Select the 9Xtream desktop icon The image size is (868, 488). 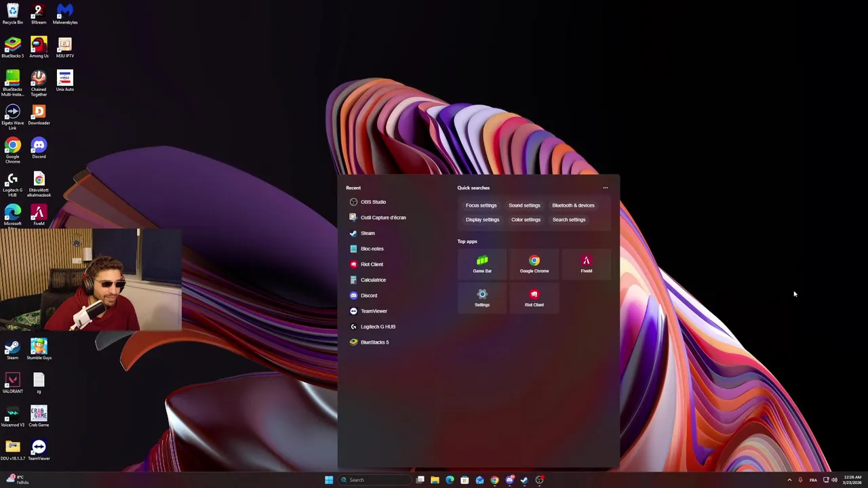coord(39,14)
